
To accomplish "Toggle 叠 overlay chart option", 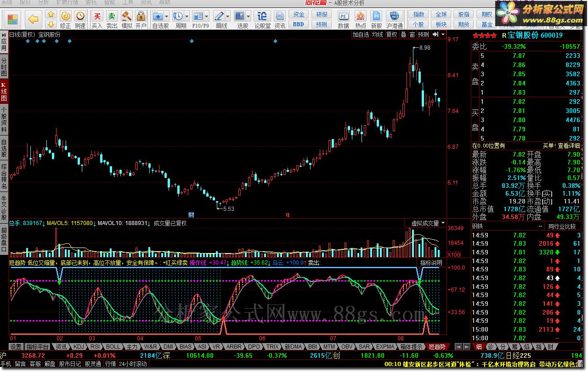I will [403, 34].
